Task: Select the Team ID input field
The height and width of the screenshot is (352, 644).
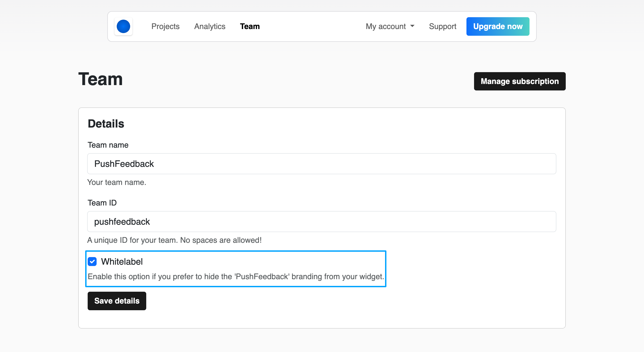Action: [322, 222]
